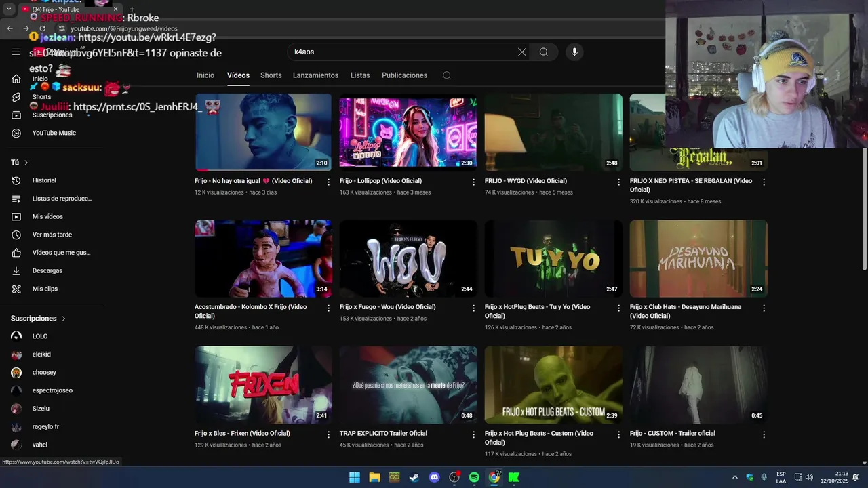Open title Frijo - CUSTOM - Trailer oficial
Image resolution: width=868 pixels, height=488 pixels.
[x=672, y=434]
